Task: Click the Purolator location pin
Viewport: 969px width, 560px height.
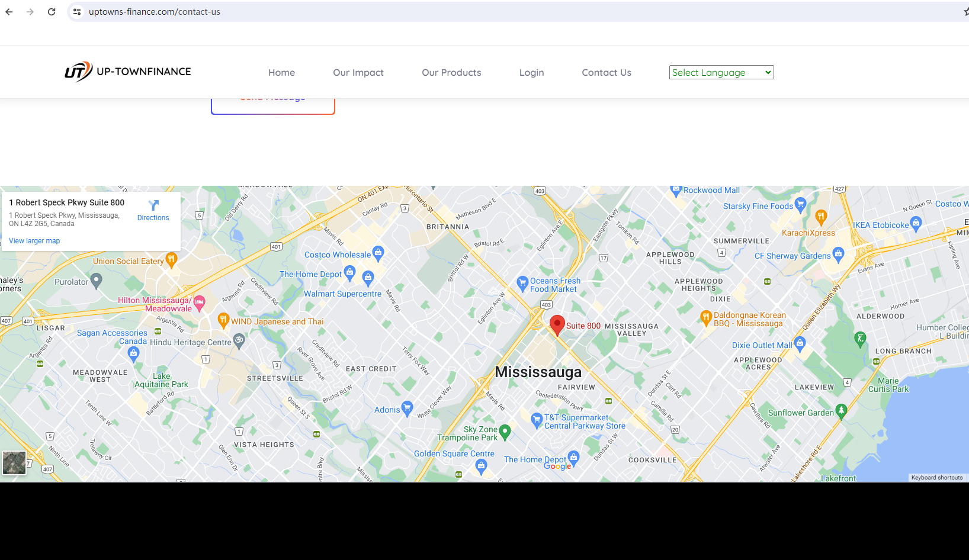Action: (x=96, y=281)
